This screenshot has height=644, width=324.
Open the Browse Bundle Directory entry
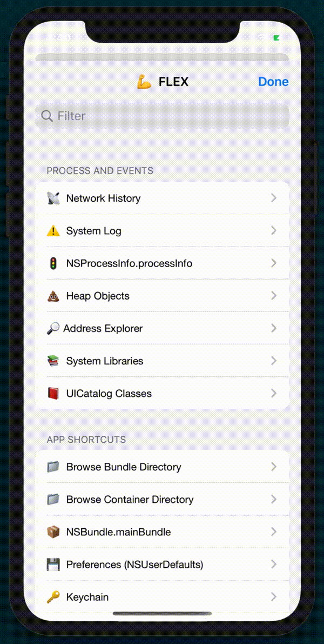point(163,467)
